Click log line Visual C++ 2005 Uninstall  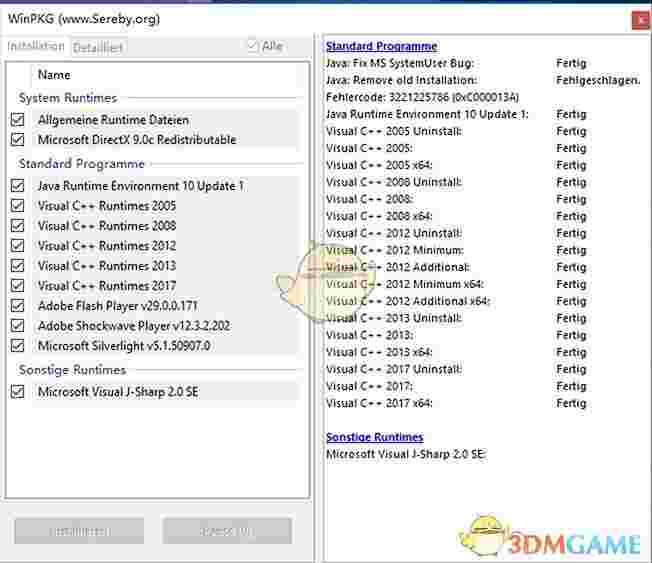tap(394, 131)
